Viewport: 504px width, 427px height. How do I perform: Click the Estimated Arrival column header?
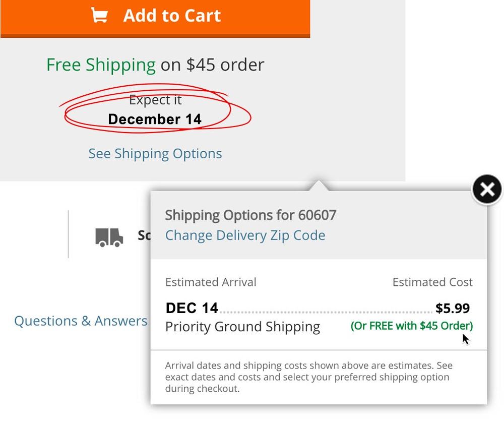(211, 282)
